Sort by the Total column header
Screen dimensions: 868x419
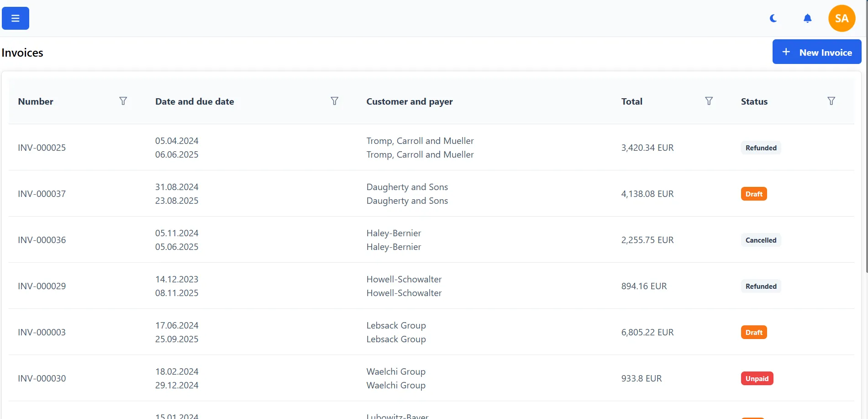(632, 101)
